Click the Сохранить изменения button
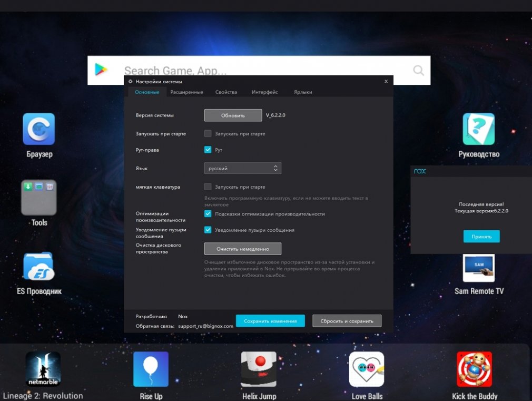The width and height of the screenshot is (532, 401). [x=270, y=321]
